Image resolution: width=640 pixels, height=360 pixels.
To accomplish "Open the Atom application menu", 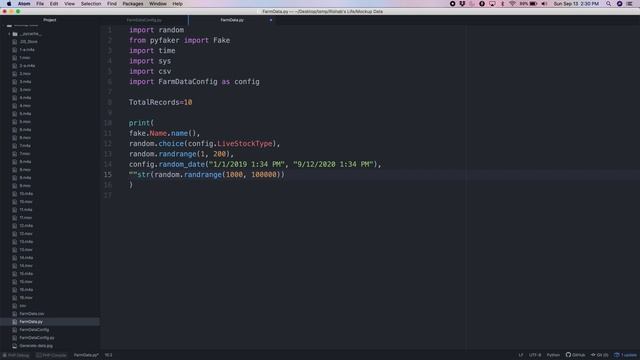I will click(x=24, y=4).
